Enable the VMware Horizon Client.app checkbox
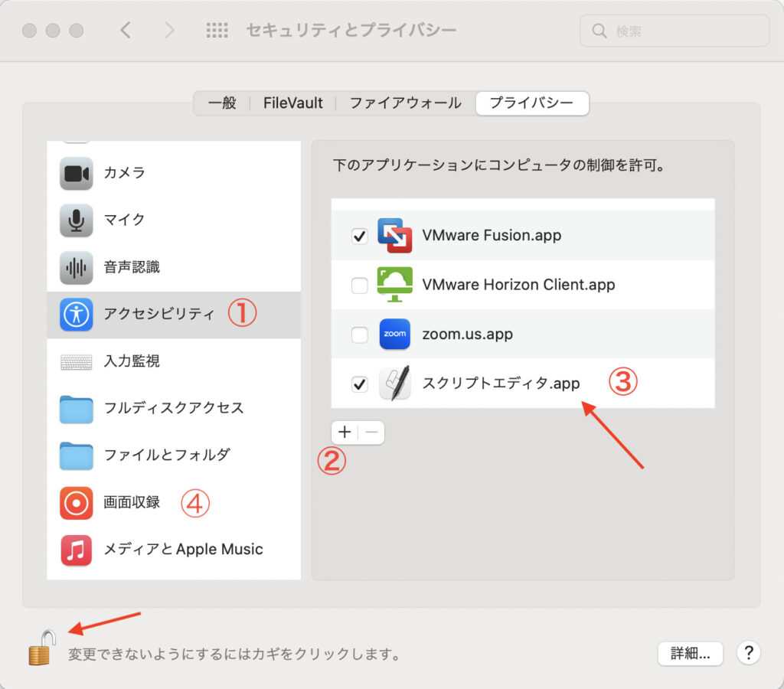 pos(359,286)
